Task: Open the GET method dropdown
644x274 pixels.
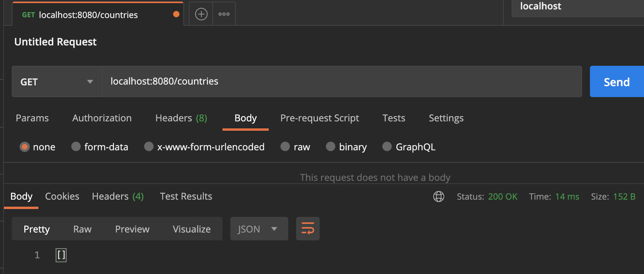Action: [x=57, y=82]
